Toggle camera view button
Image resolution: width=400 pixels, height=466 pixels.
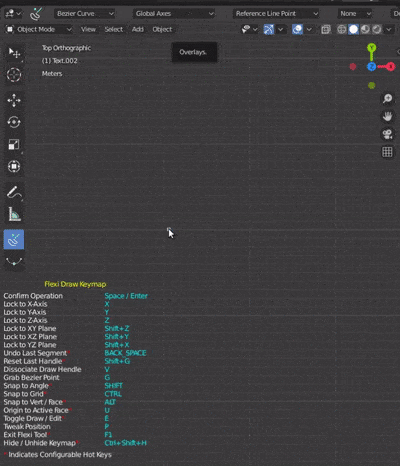tap(387, 134)
